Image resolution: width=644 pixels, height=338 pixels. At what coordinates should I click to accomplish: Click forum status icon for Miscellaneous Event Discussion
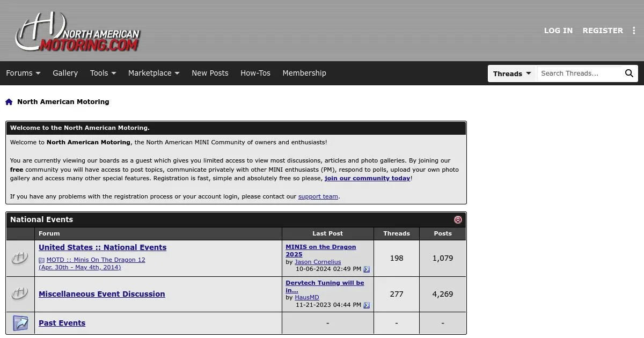click(20, 294)
